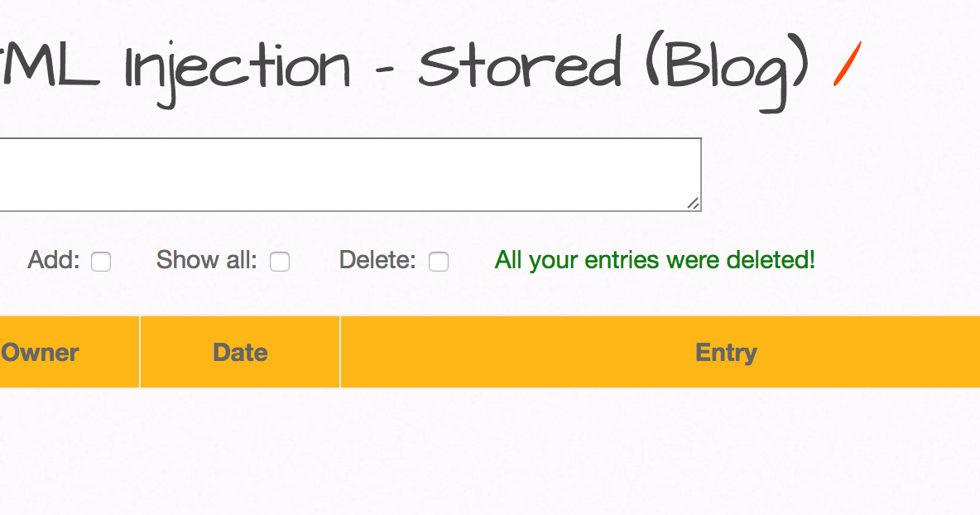Select the confirmation message about deleted entries
The height and width of the screenshot is (515, 980).
pos(653,260)
